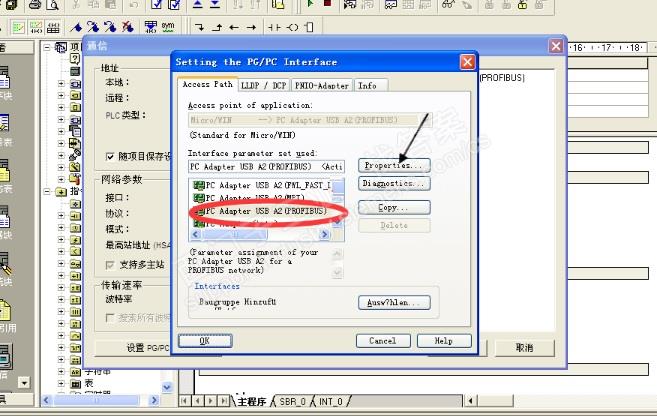Click right arrow of interface list scrollbar
657x416 pixels.
click(324, 235)
